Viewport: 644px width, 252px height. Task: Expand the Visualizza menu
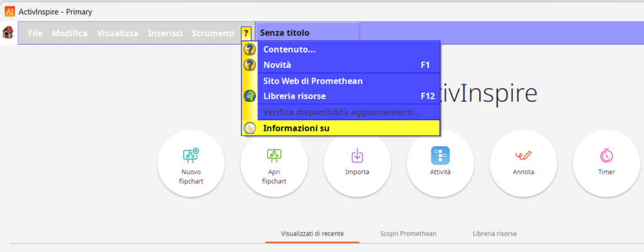click(x=118, y=33)
